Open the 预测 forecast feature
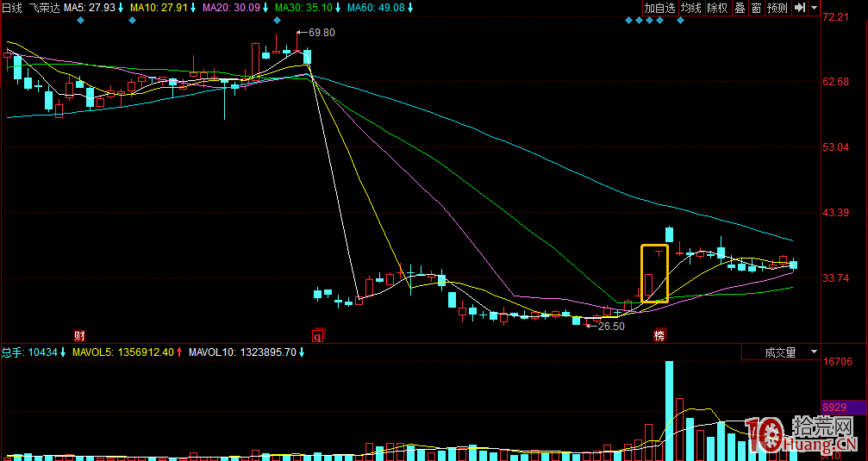868x461 pixels. tap(777, 8)
